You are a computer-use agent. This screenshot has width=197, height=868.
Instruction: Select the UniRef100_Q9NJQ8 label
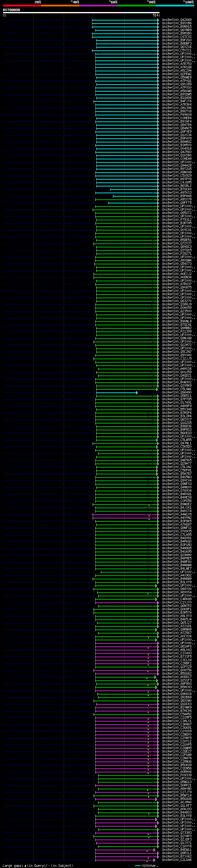tap(176, 338)
